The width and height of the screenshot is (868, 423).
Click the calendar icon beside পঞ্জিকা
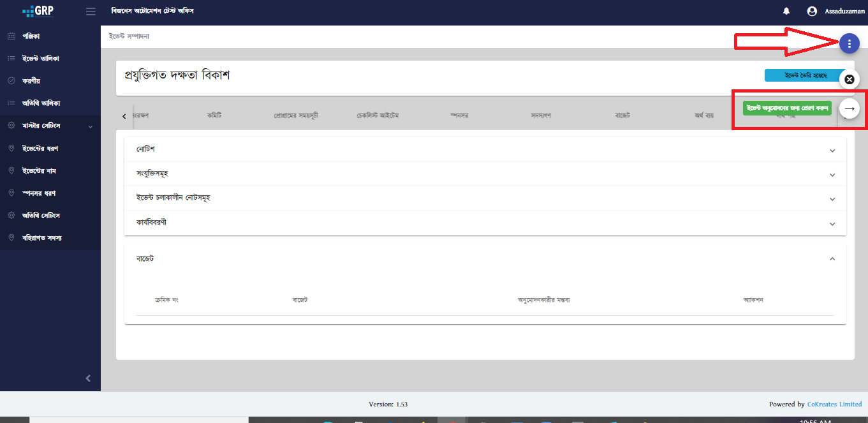(11, 36)
